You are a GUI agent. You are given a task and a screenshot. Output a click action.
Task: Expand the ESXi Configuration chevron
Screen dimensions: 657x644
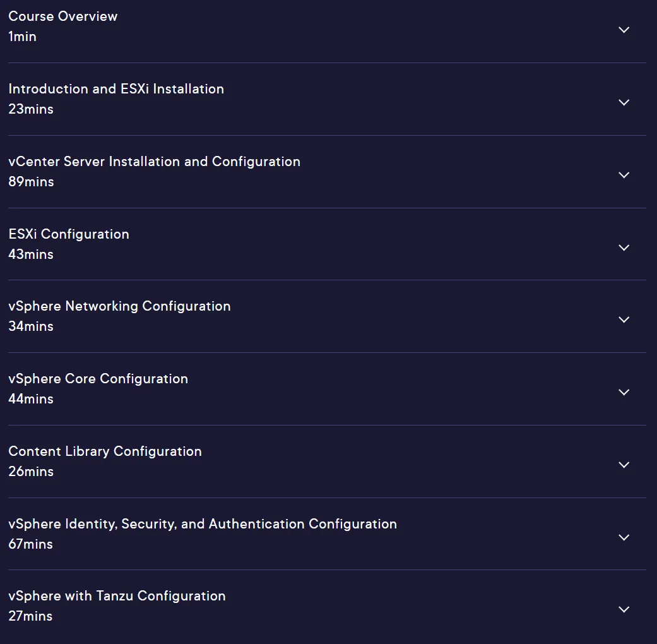coord(624,247)
